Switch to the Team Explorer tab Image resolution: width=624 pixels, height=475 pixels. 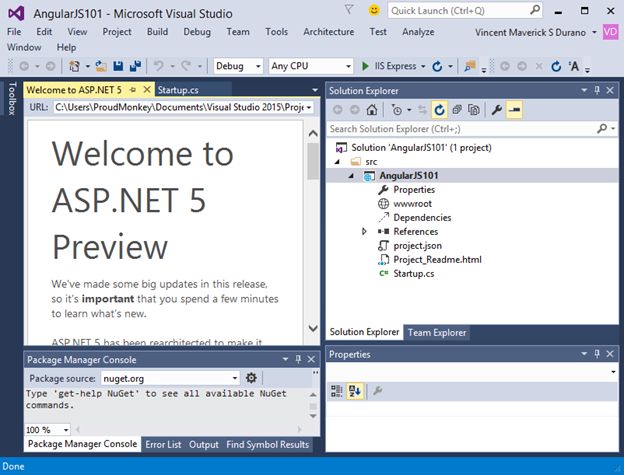point(437,332)
